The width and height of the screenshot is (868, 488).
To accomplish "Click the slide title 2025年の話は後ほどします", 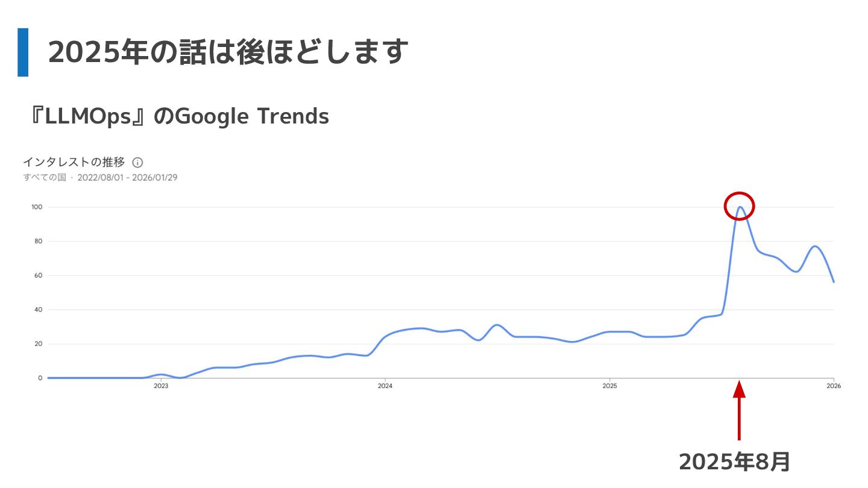I will pos(228,52).
